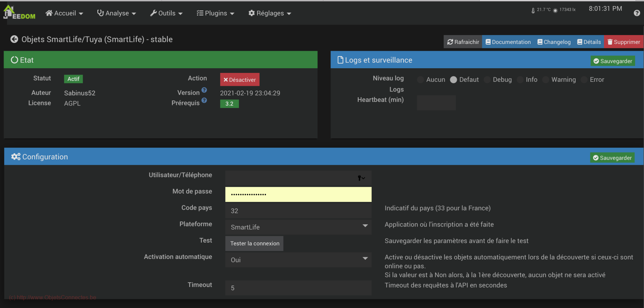Click the Etat panel circle icon
The image size is (644, 308).
tap(14, 60)
